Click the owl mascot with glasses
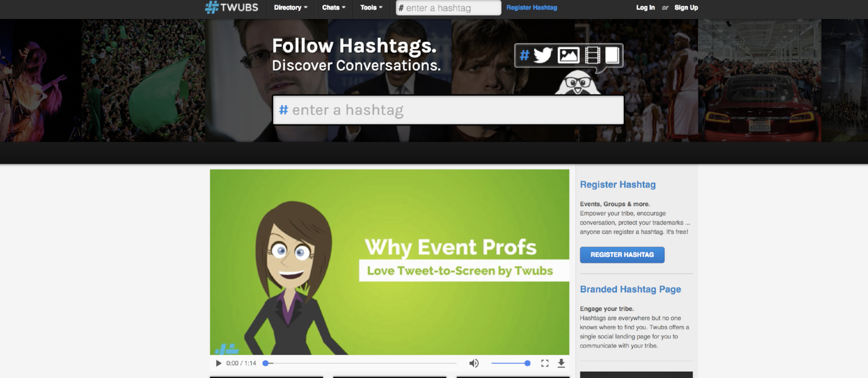The width and height of the screenshot is (868, 378). (x=577, y=84)
